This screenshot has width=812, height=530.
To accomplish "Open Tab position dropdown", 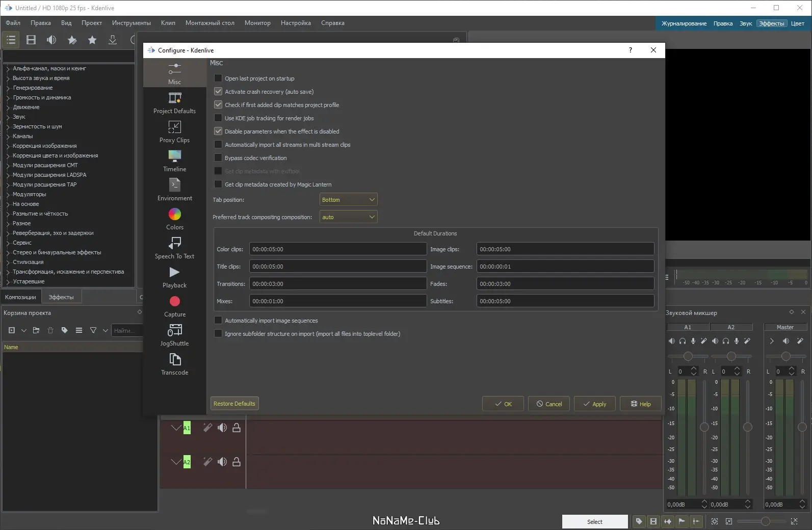I will (349, 200).
